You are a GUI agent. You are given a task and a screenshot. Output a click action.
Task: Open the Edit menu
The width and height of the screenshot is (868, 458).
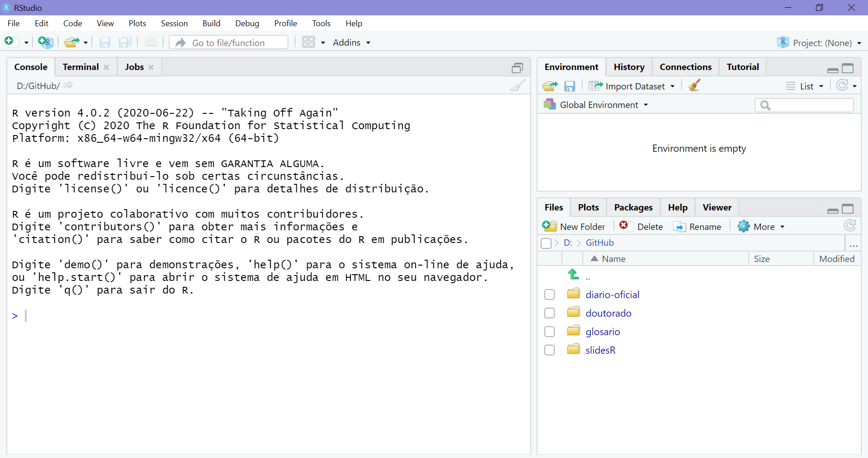(42, 23)
